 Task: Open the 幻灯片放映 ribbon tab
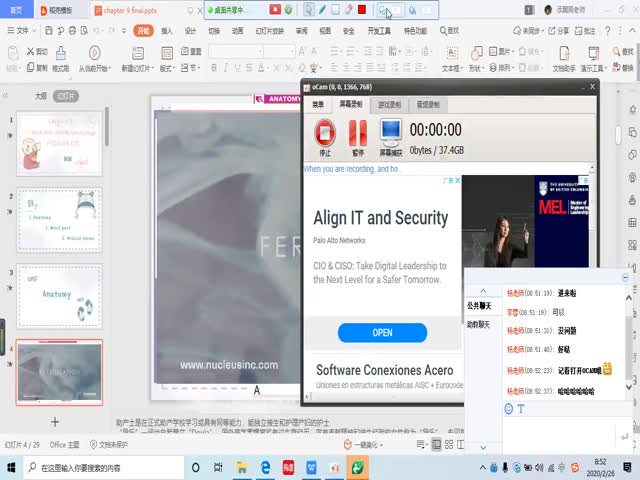click(x=269, y=31)
